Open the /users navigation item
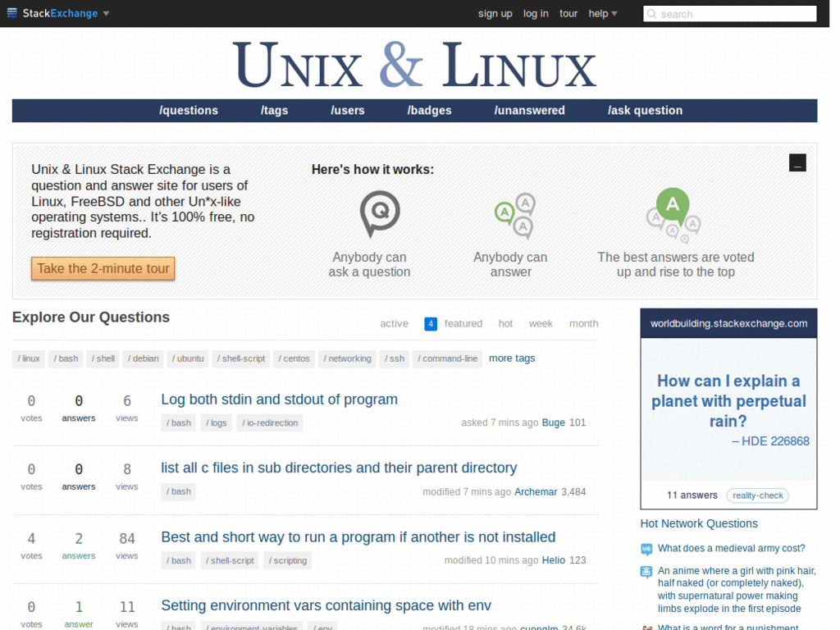 (348, 111)
